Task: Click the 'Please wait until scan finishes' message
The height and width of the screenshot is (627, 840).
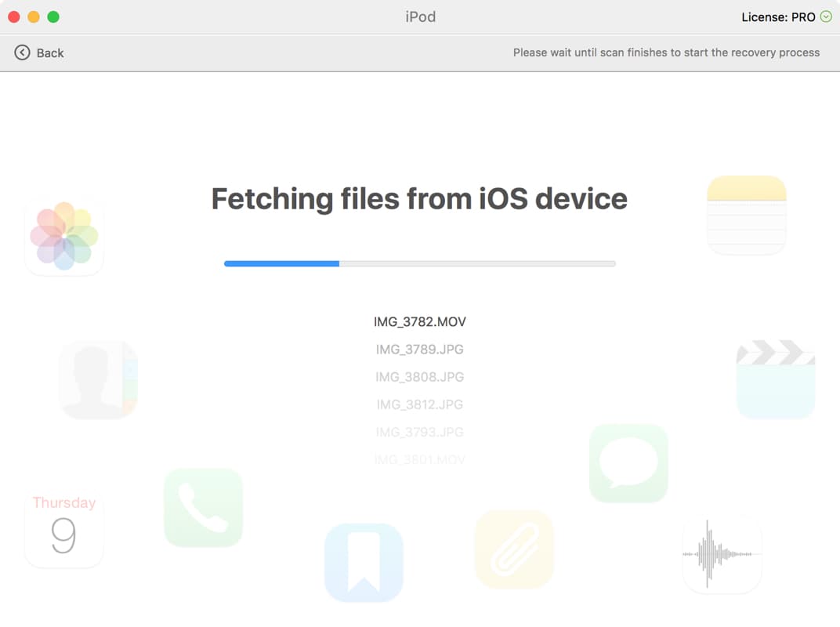Action: [x=666, y=53]
